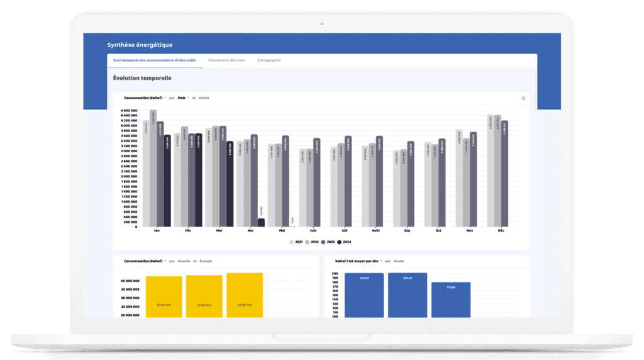Click the blue bar labeled 179,84
This screenshot has height=360, width=644.
point(451,300)
